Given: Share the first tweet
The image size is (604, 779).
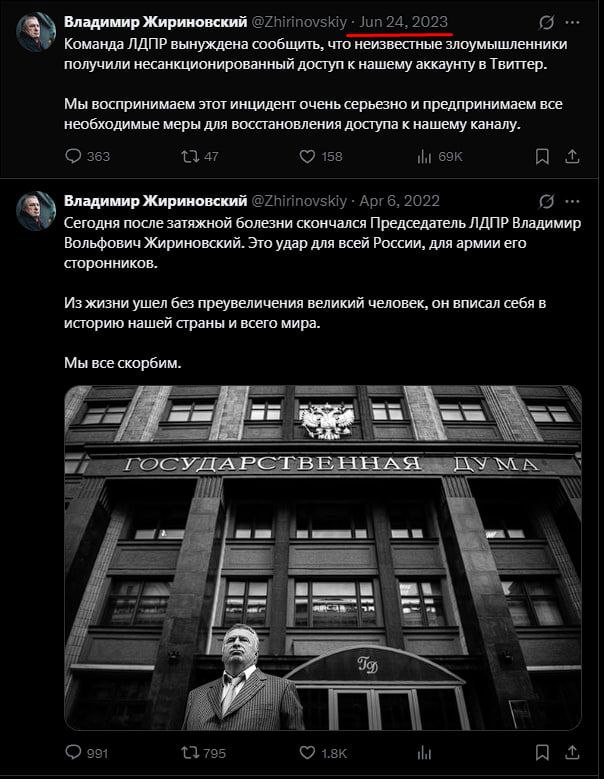Looking at the screenshot, I should click(x=572, y=156).
